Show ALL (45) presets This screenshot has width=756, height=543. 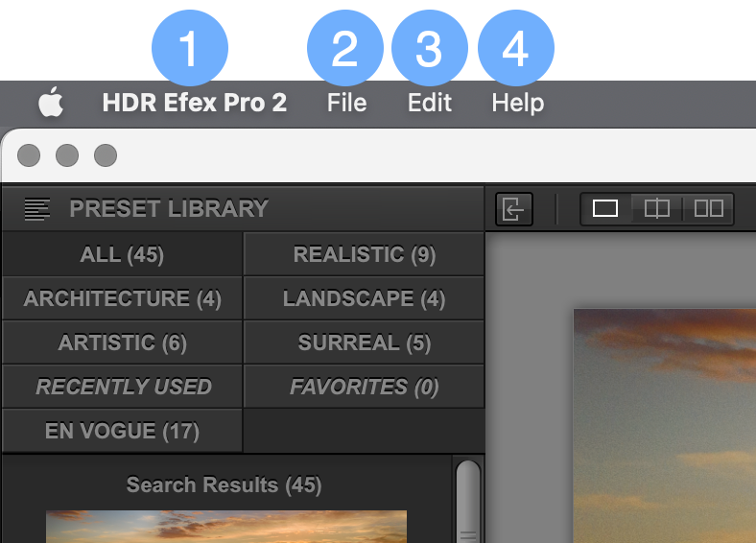(x=122, y=254)
